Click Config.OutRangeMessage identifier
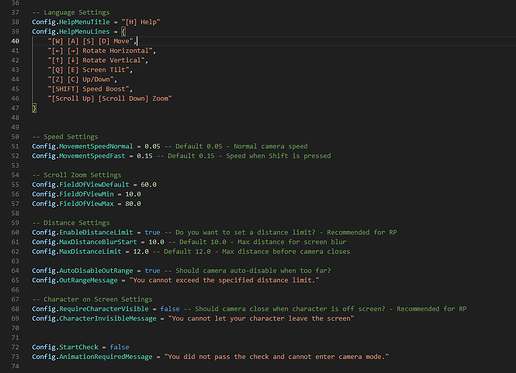 tap(75, 280)
